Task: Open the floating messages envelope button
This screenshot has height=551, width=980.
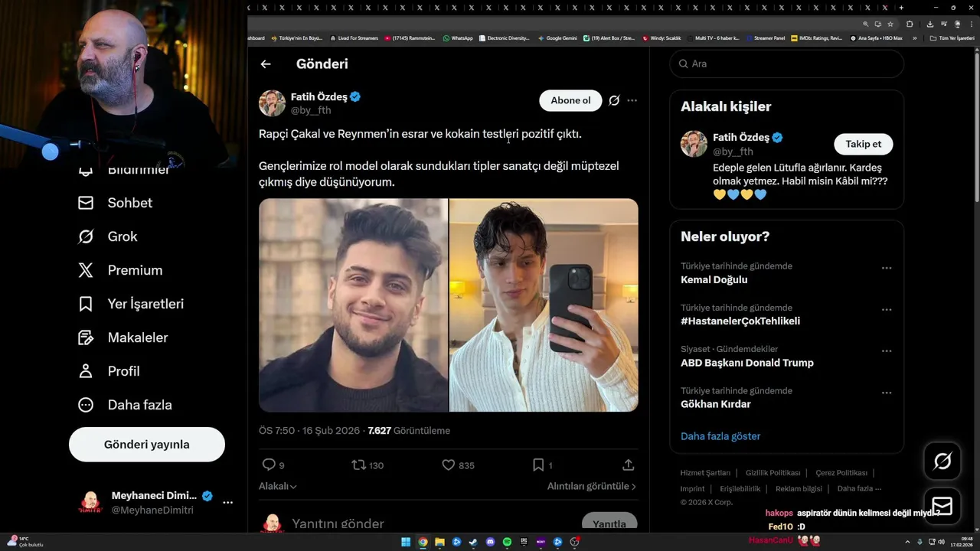Action: (x=942, y=506)
